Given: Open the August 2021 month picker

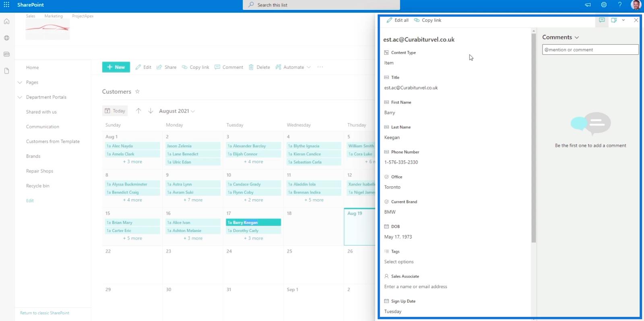Looking at the screenshot, I should (x=177, y=111).
